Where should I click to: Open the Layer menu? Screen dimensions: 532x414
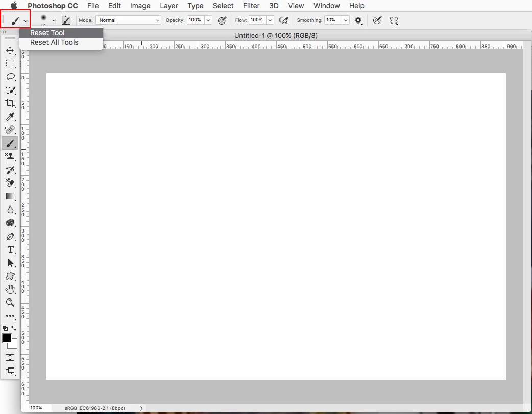(x=168, y=6)
